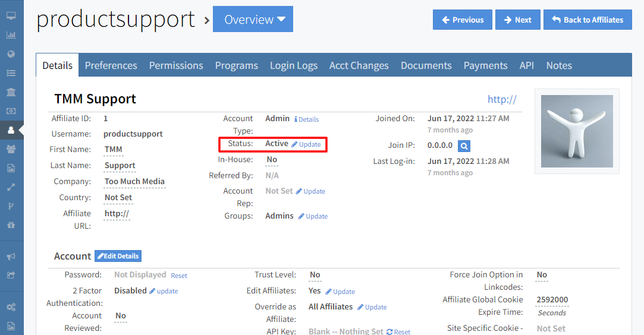The image size is (644, 335).
Task: Click the gears configuration sidebar icon
Action: (11, 307)
